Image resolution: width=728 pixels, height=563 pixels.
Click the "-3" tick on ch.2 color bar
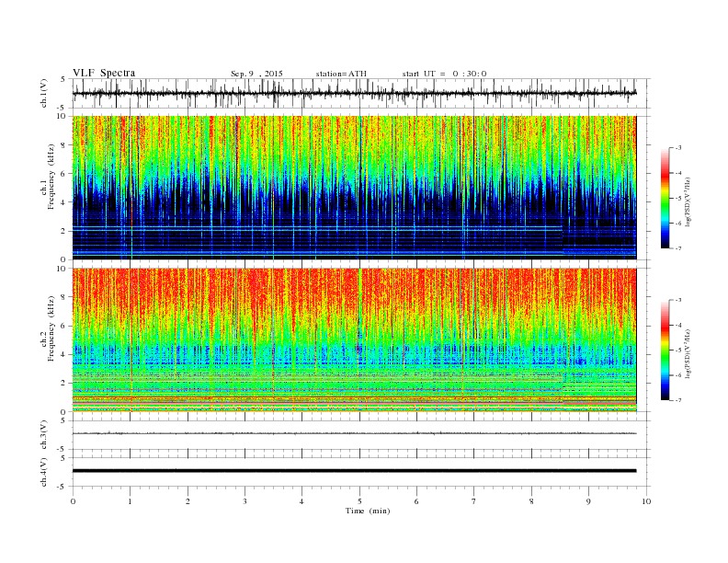[x=677, y=300]
